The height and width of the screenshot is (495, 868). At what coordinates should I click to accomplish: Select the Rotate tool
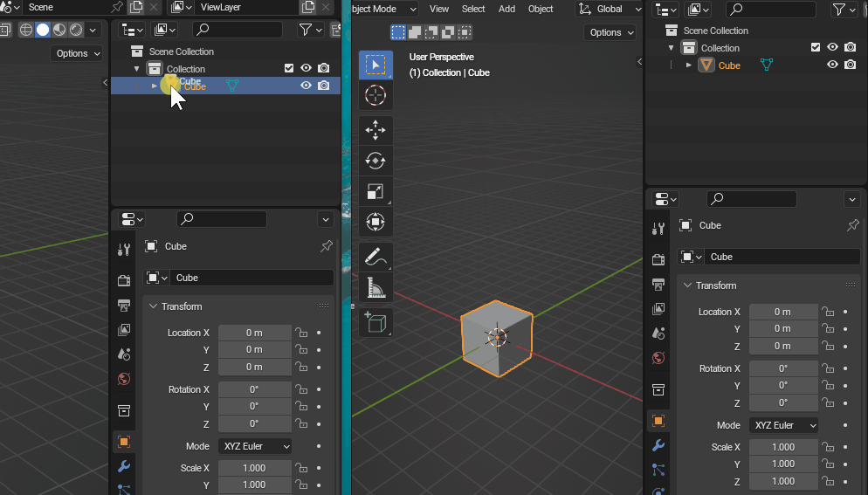(x=375, y=162)
